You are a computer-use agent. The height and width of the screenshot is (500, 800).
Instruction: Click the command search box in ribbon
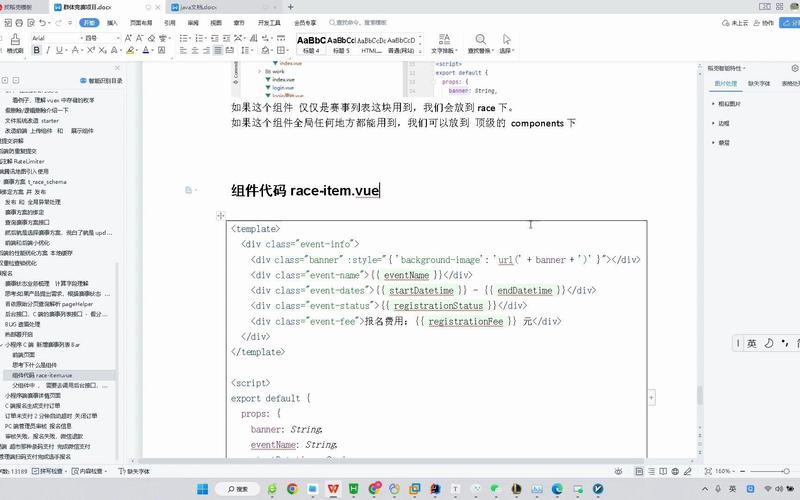[x=358, y=22]
